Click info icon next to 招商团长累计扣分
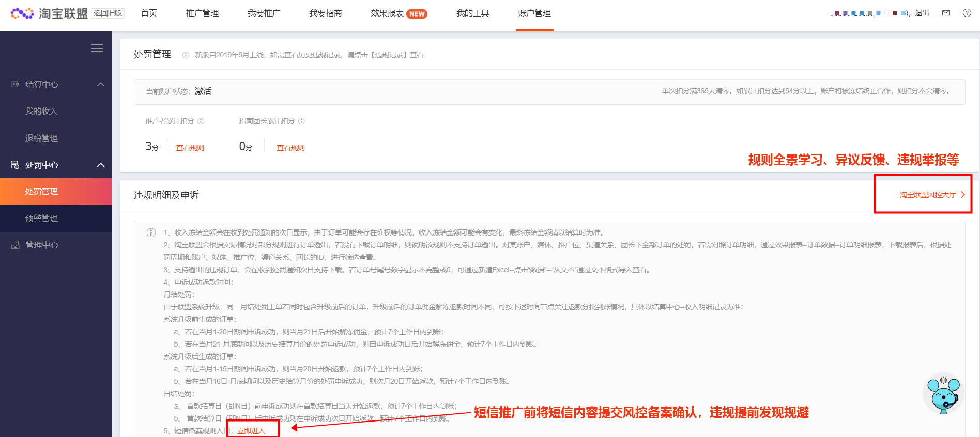This screenshot has height=437, width=980. click(x=301, y=121)
